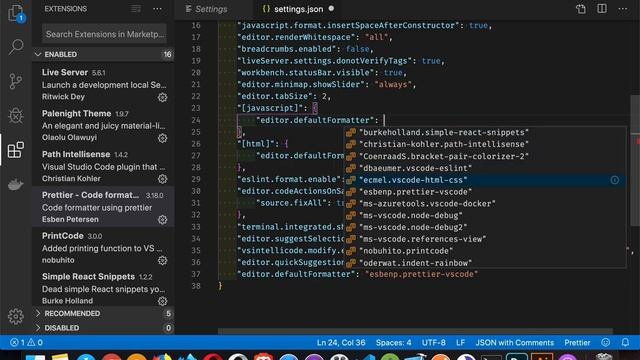
Task: Choose esbenp.prettier-vscode suggestion
Action: (x=485, y=192)
